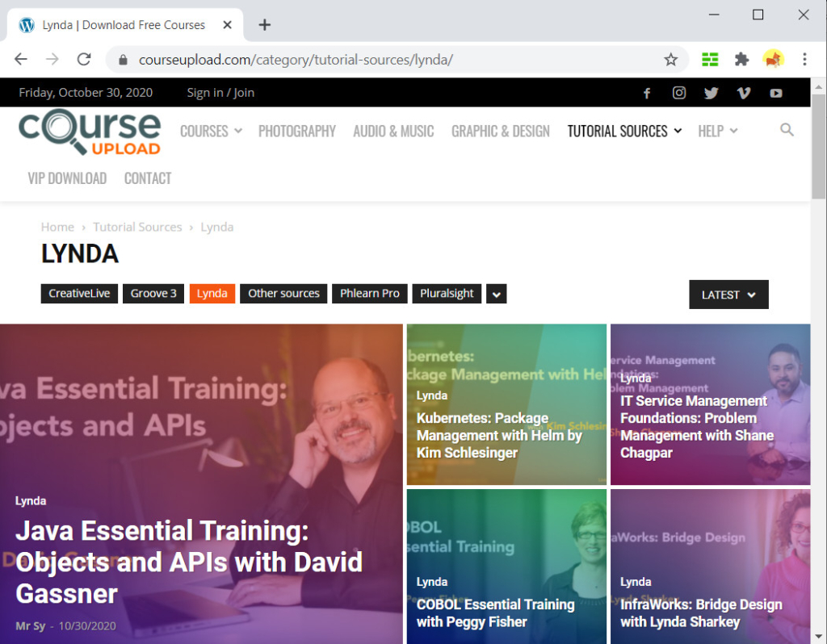
Task: Click the scrollbar down arrow
Action: 819,637
